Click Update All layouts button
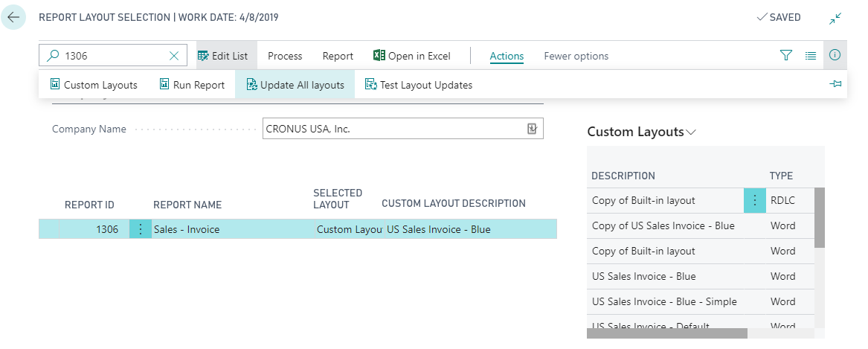This screenshot has height=349, width=868. [295, 85]
